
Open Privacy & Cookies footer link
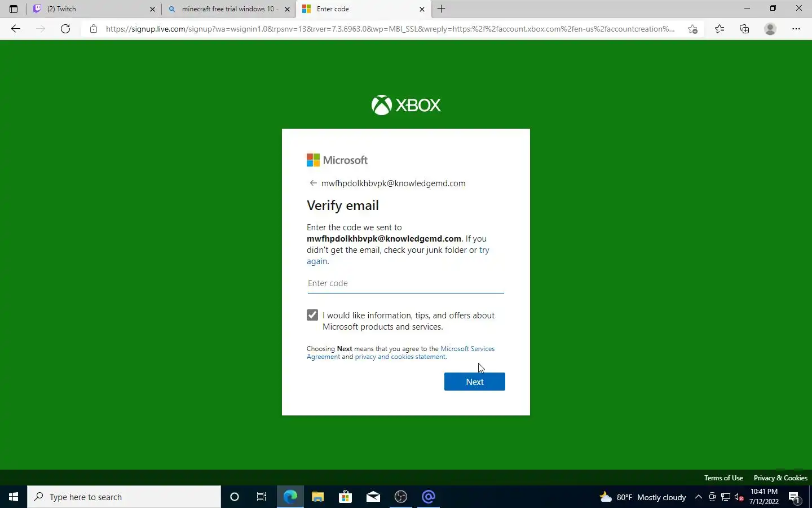tap(780, 478)
